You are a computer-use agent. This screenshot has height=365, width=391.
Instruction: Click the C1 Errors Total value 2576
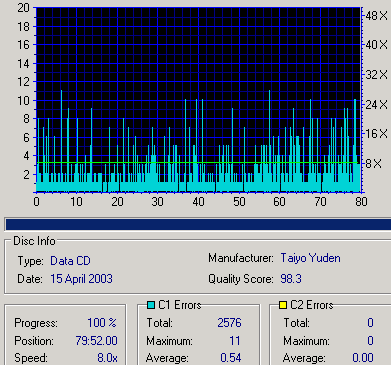pyautogui.click(x=229, y=323)
